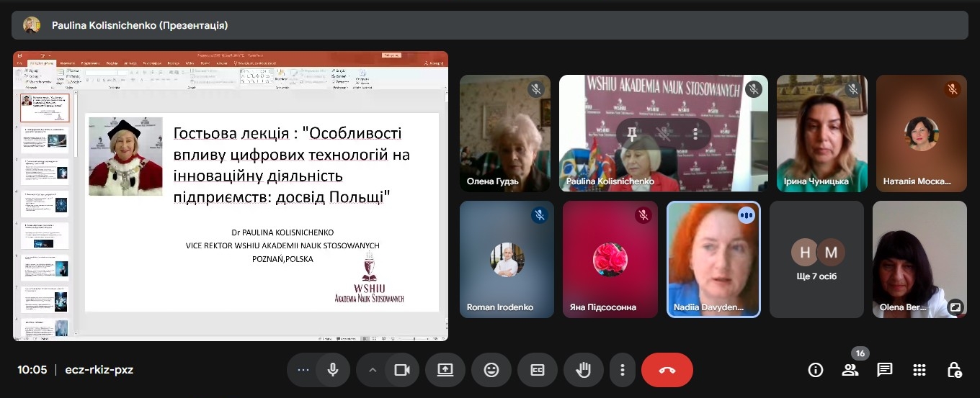
Task: Click the shared presentation slide title text
Action: tap(292, 165)
